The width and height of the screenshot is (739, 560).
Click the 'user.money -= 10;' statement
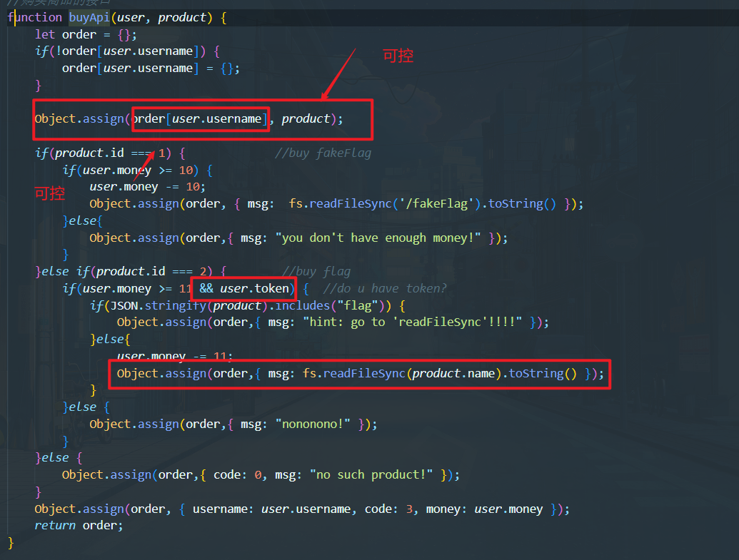pos(148,187)
